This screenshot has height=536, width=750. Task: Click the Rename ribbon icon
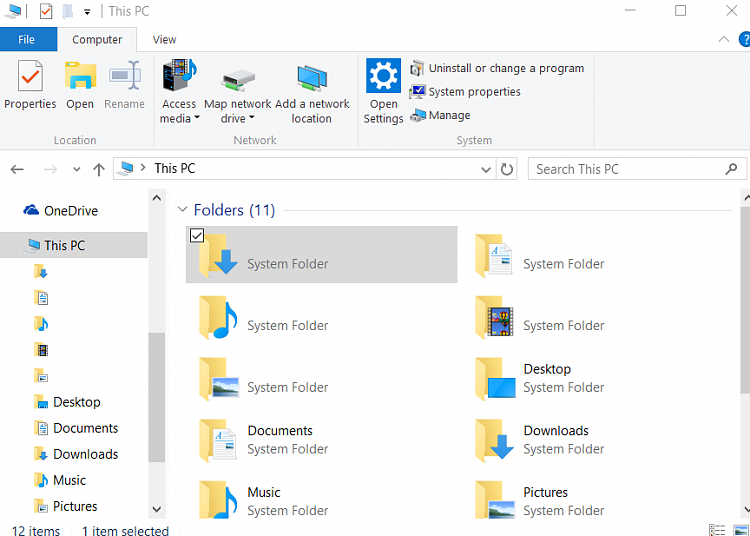pyautogui.click(x=125, y=75)
